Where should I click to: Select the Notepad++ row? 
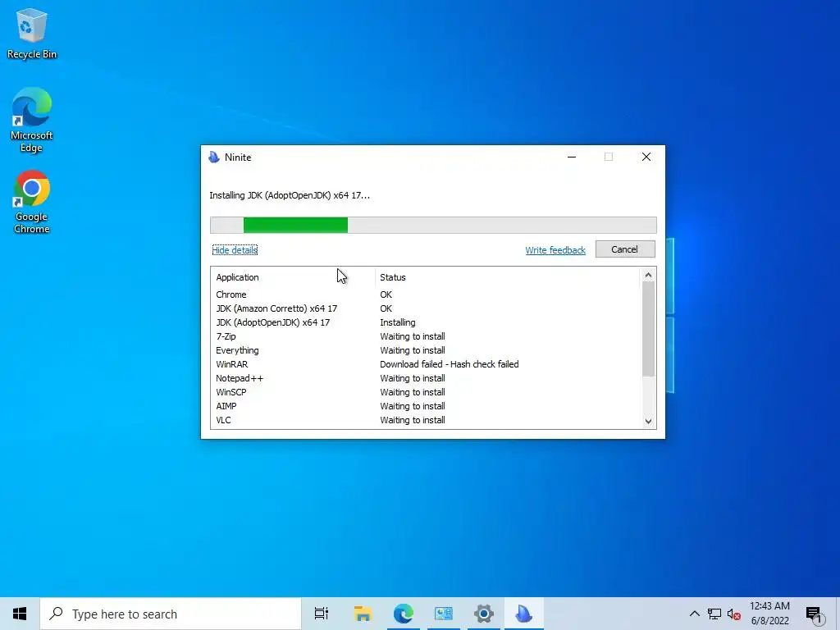[426, 378]
